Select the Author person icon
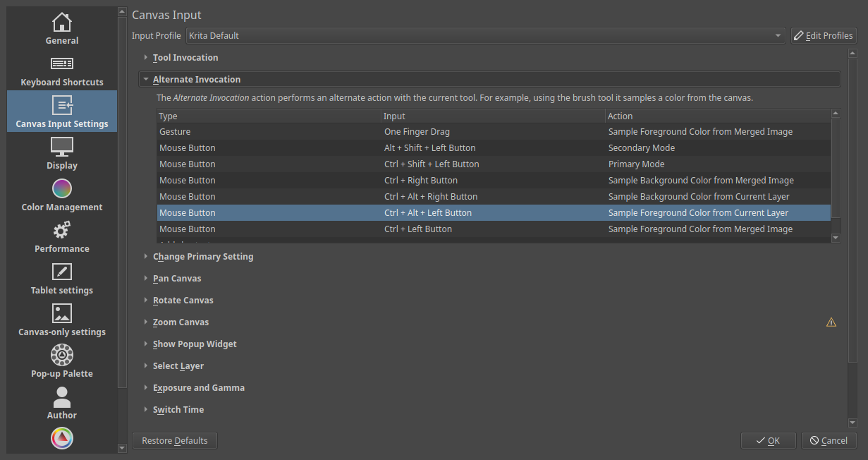 pos(62,397)
